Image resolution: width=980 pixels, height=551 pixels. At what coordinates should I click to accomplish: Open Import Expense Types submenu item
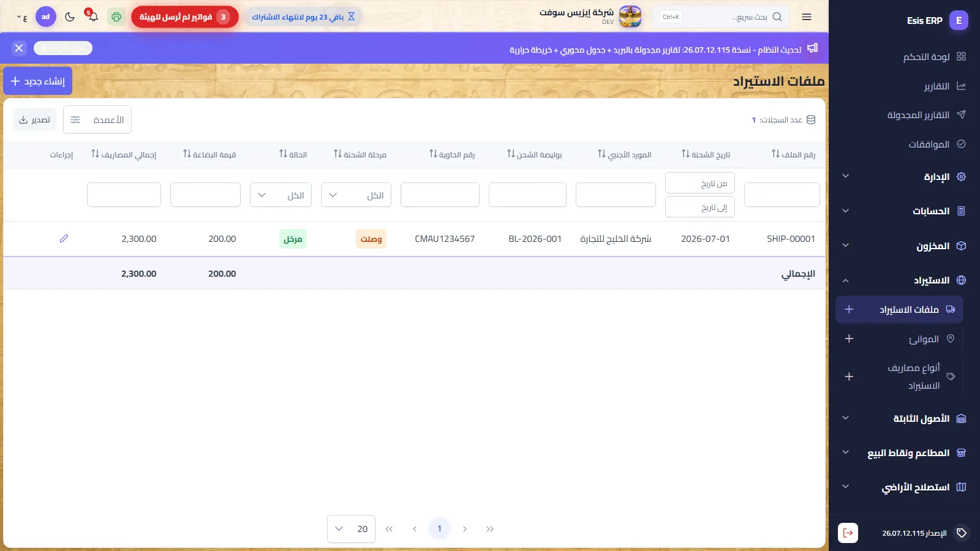point(914,377)
